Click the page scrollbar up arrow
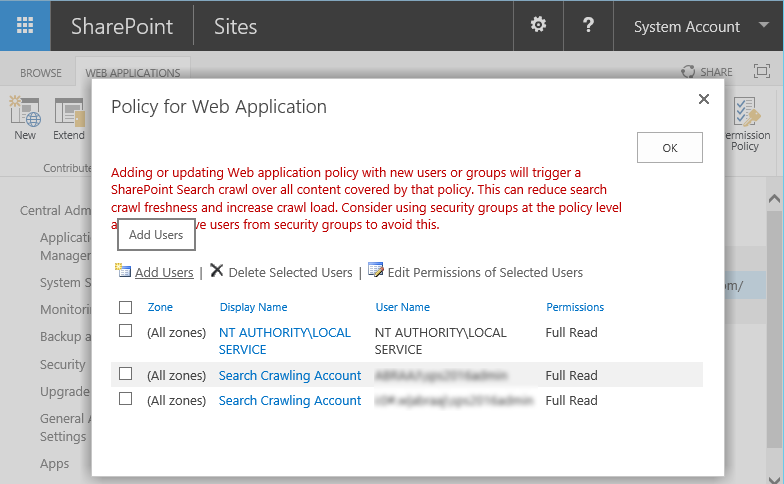784x484 pixels. pos(774,198)
